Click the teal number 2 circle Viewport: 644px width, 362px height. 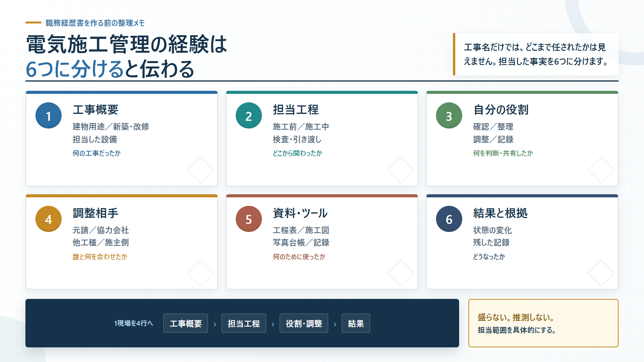249,115
